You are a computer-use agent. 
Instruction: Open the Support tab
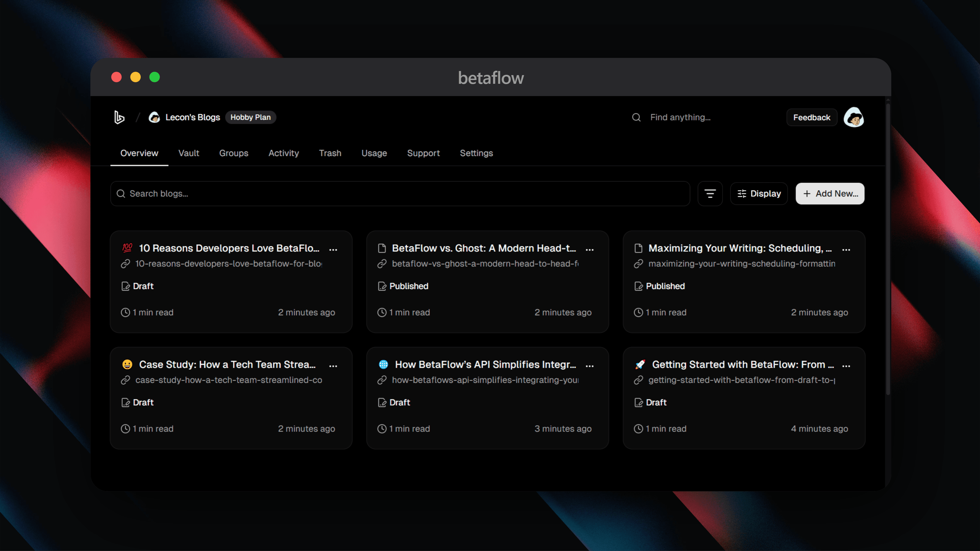pyautogui.click(x=423, y=153)
